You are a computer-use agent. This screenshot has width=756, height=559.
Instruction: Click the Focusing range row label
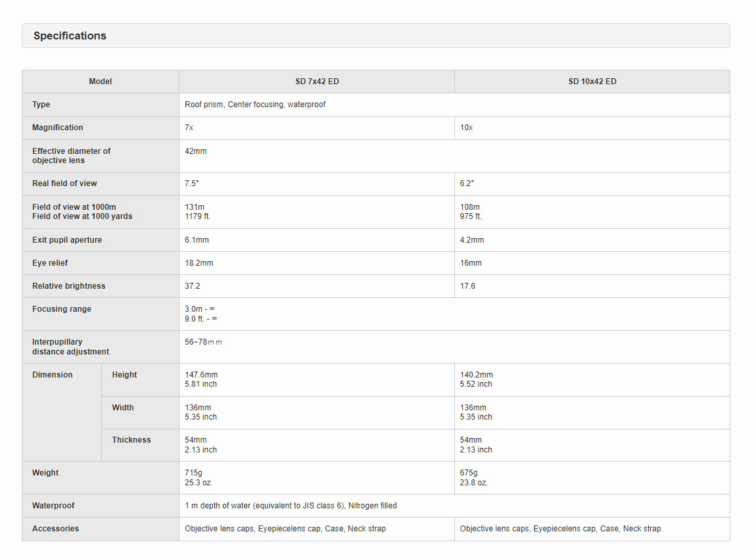click(x=62, y=309)
